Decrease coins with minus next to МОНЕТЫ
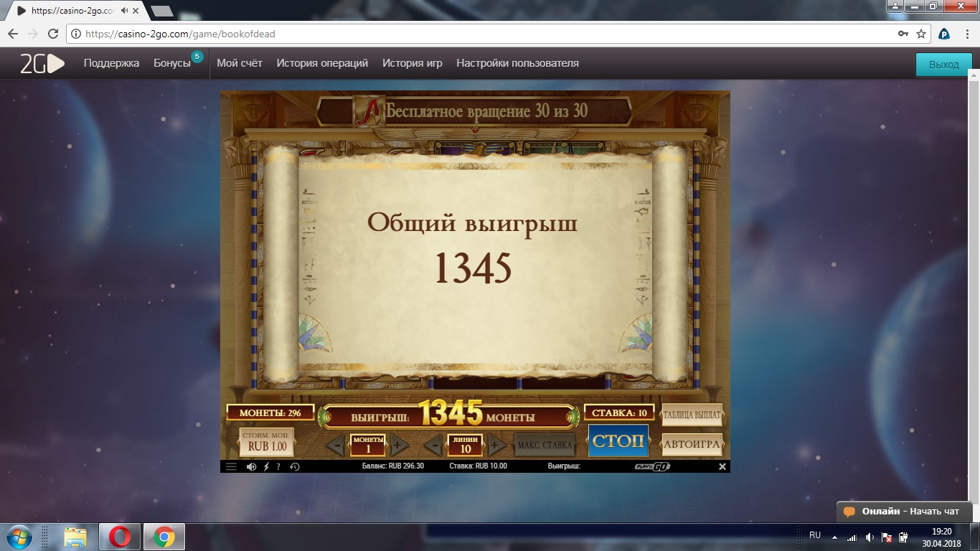 pos(335,446)
